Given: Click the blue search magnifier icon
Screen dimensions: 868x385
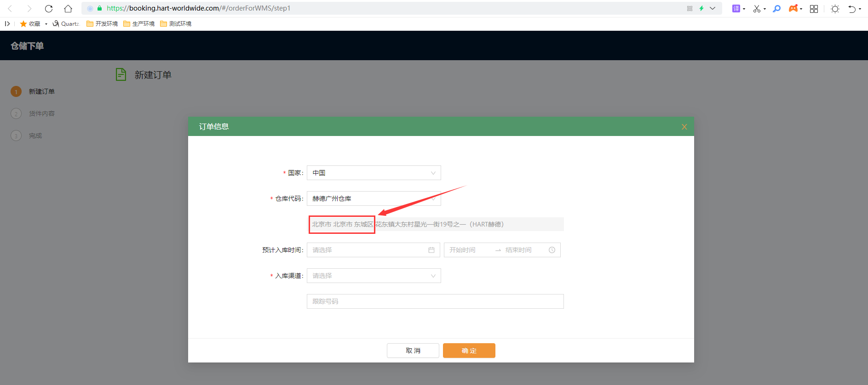Looking at the screenshot, I should pyautogui.click(x=777, y=9).
